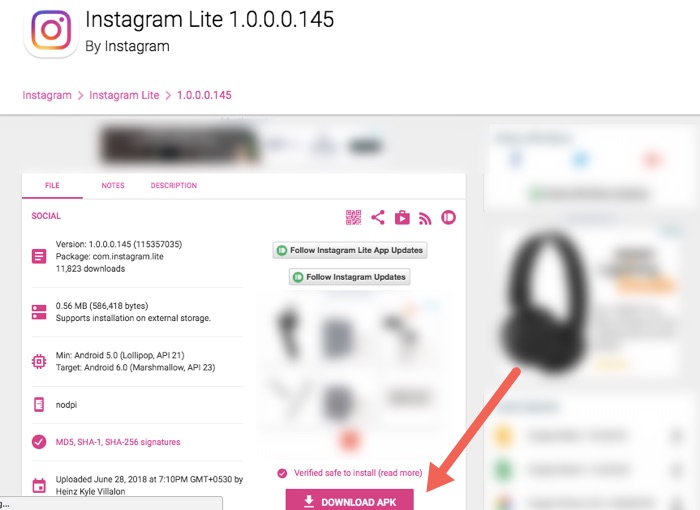Open the Play Store bag icon
700x510 pixels.
coord(402,217)
